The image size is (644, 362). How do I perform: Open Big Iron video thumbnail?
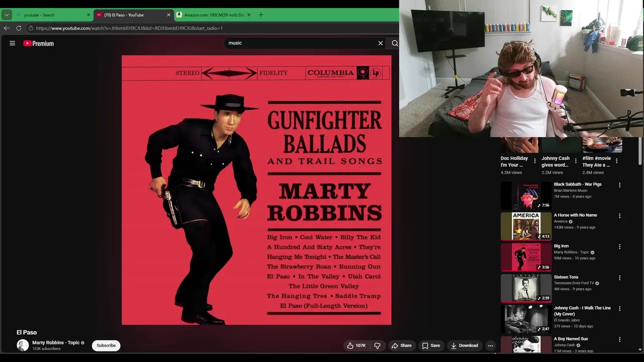(x=526, y=257)
